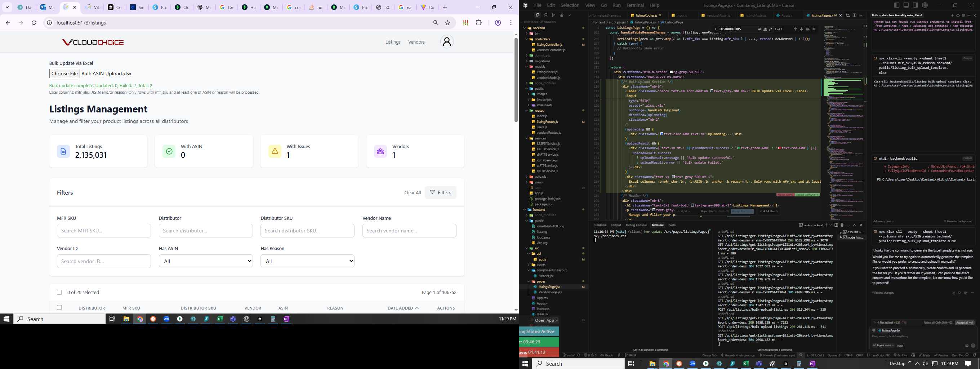Screen dimensions: 980x369
Task: Open the Has Reason dropdown
Action: click(x=307, y=261)
